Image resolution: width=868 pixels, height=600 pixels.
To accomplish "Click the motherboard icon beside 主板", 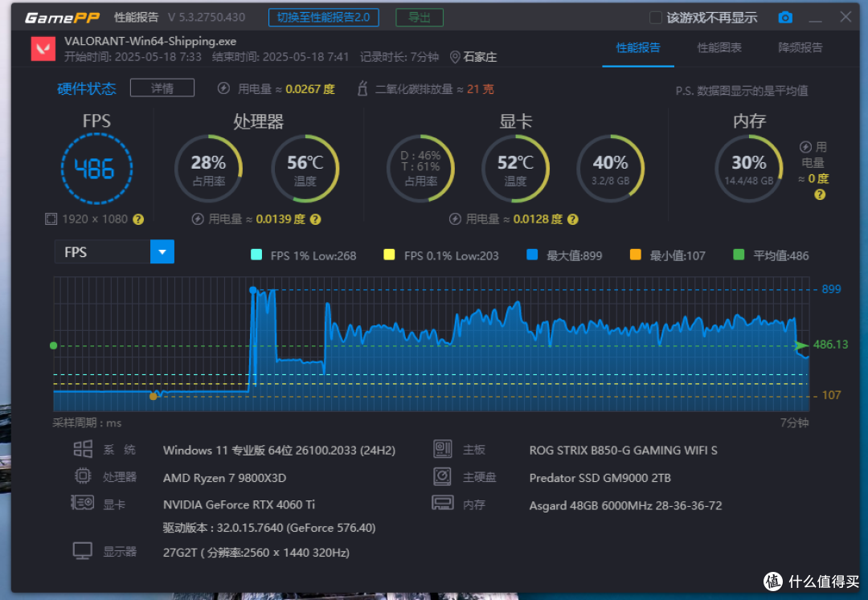I will point(443,449).
